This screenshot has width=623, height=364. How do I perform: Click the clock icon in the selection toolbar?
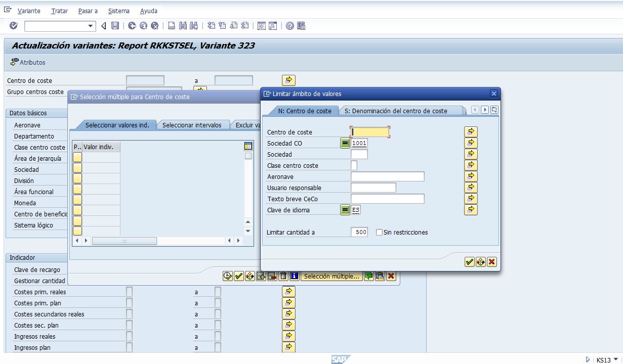(x=227, y=276)
